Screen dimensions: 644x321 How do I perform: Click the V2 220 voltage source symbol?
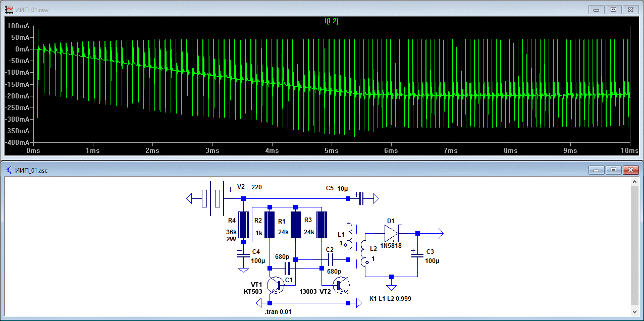212,199
